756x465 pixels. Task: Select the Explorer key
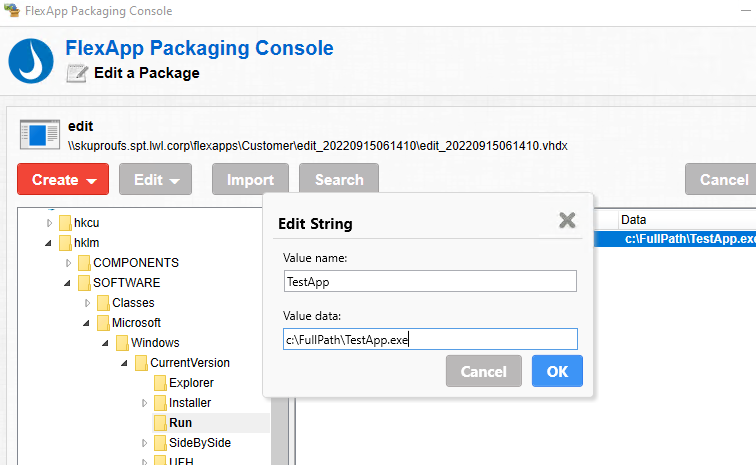[191, 383]
